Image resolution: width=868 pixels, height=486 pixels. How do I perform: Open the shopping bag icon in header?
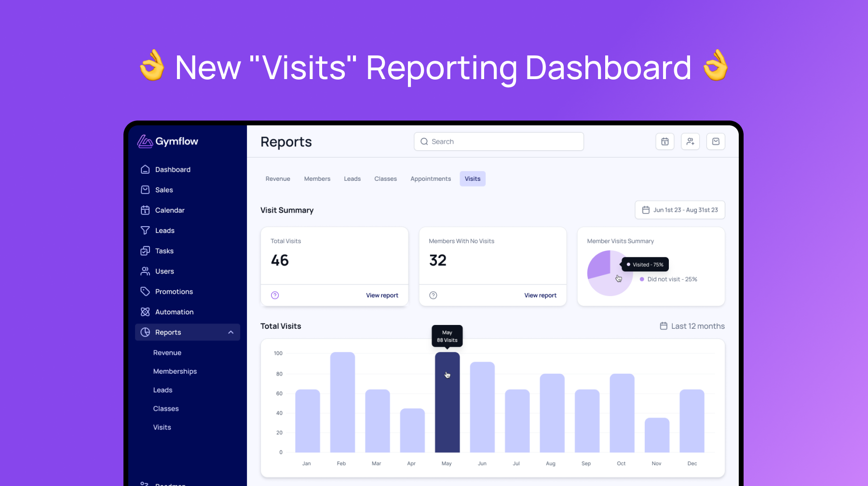(x=716, y=142)
